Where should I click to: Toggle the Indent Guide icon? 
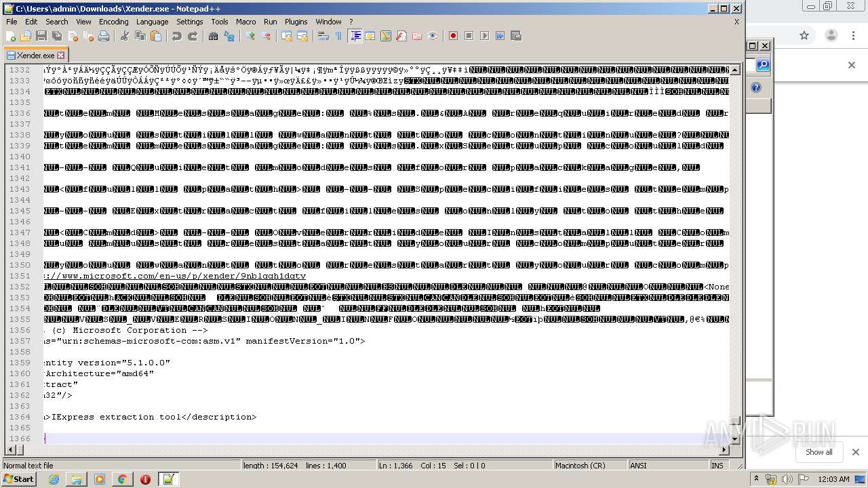(x=355, y=36)
